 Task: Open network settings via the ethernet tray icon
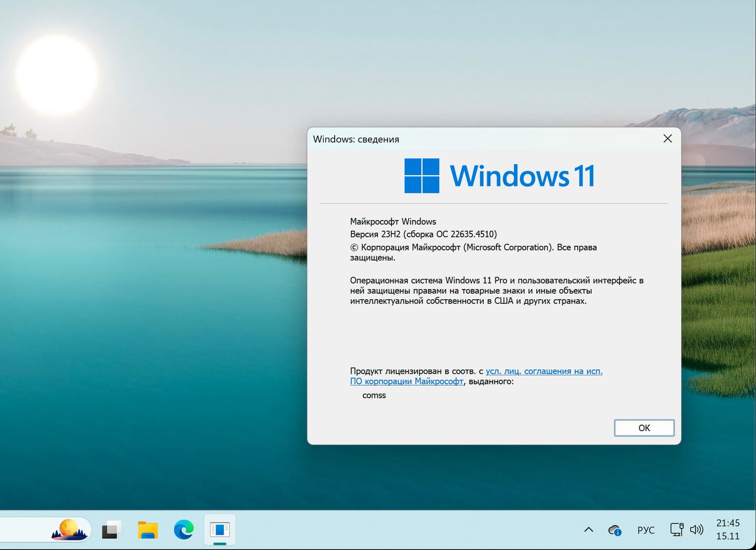(676, 529)
